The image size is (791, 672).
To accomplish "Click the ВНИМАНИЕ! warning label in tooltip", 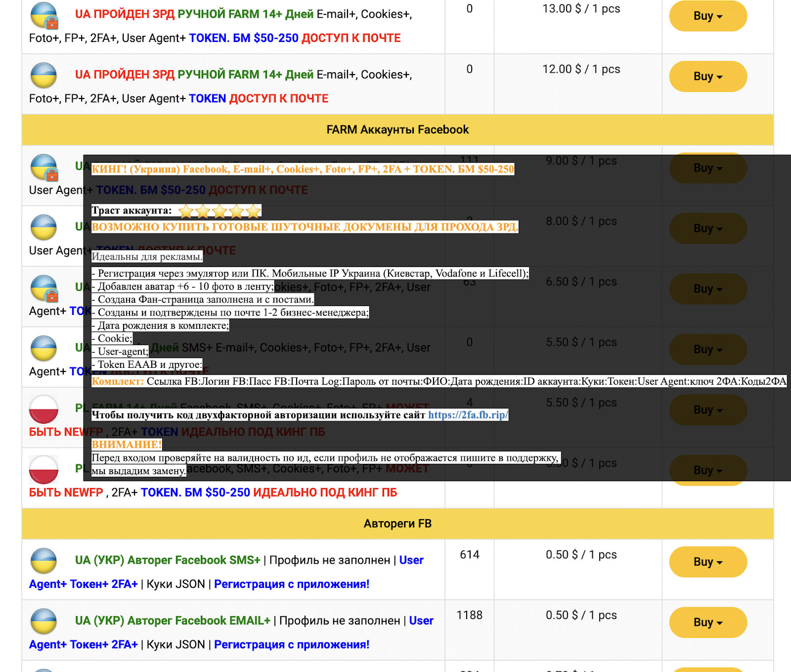I will tap(127, 445).
